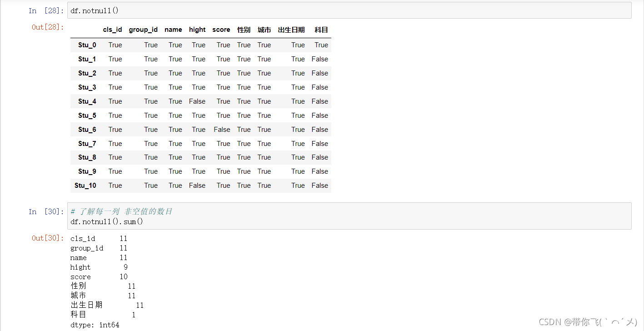The height and width of the screenshot is (331, 644).
Task: Click the group_id 11 output line
Action: click(99, 248)
